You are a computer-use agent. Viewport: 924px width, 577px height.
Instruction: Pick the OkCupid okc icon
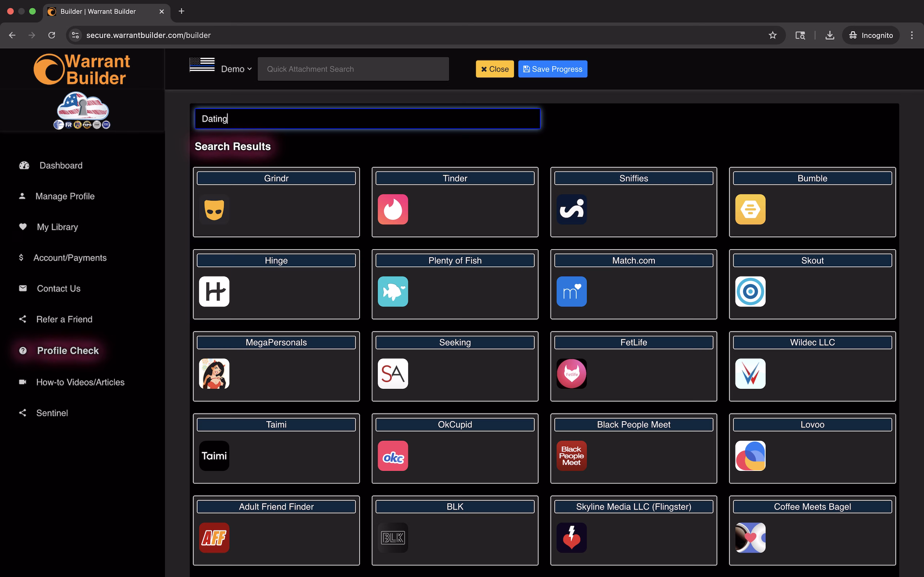click(392, 455)
